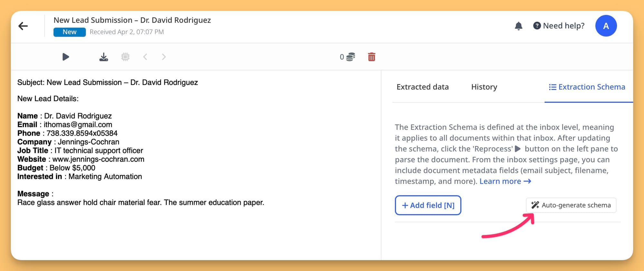Go to next document with right chevron

[x=164, y=57]
